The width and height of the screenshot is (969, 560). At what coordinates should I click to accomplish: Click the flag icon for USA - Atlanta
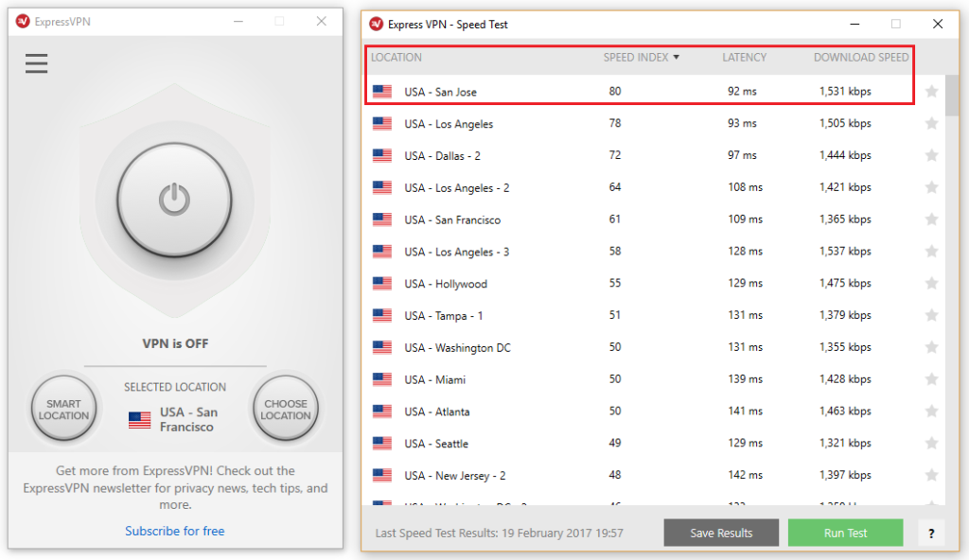(x=382, y=411)
